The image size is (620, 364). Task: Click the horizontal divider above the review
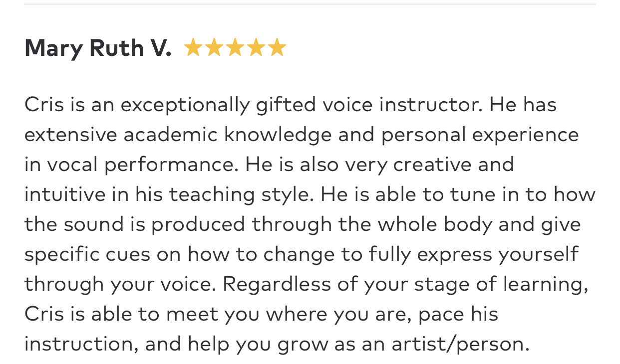click(310, 4)
